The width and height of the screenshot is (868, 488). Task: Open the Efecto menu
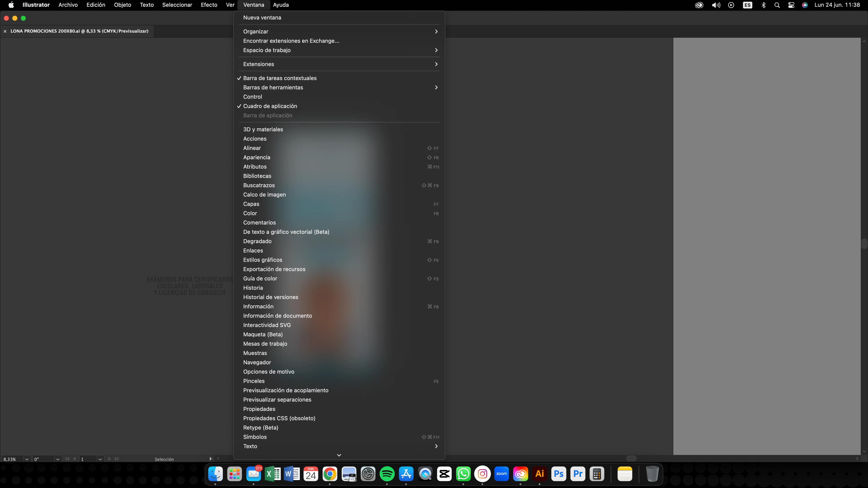pyautogui.click(x=209, y=5)
